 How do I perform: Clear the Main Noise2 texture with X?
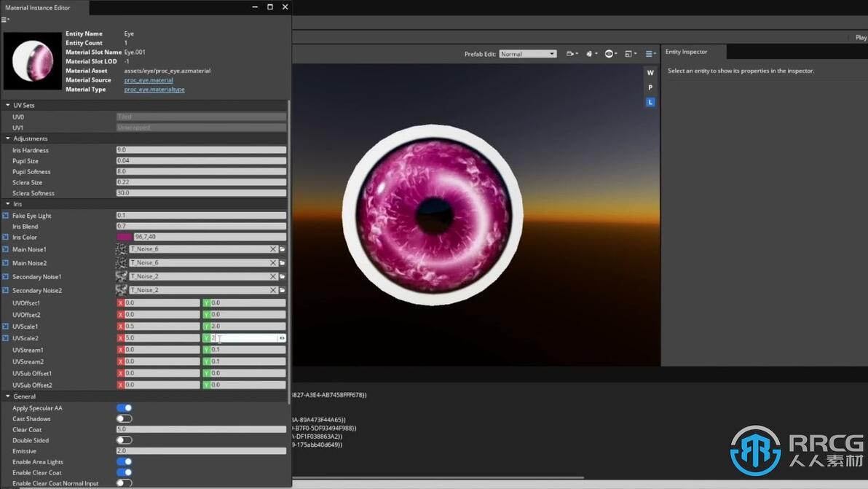coord(273,263)
